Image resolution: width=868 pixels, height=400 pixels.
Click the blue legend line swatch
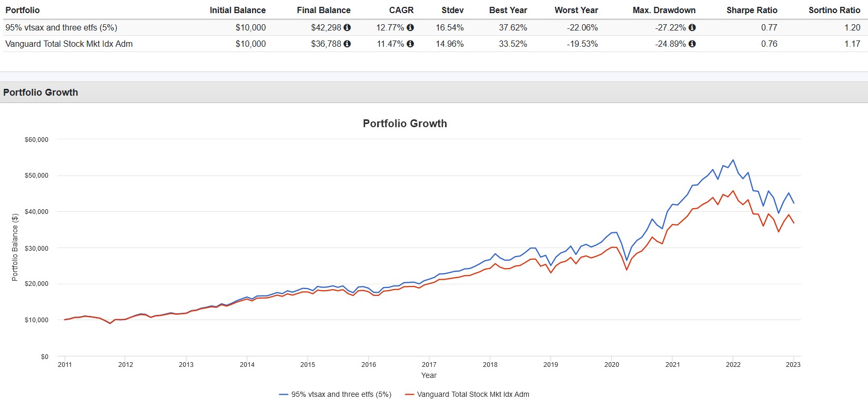[x=284, y=394]
